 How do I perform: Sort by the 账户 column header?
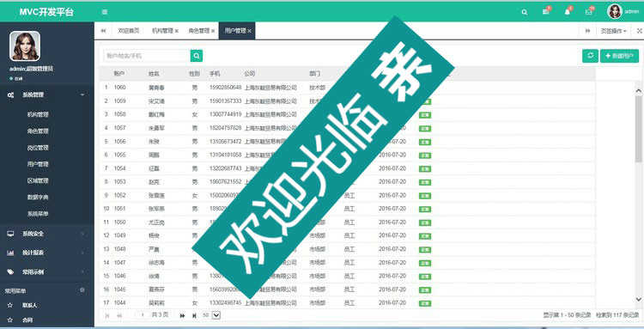click(119, 74)
